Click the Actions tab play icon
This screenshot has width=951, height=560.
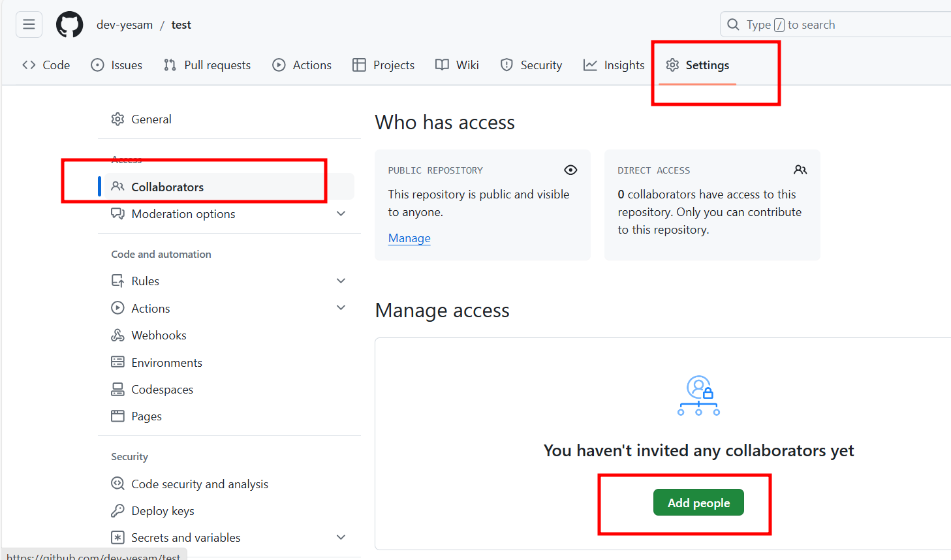[279, 65]
